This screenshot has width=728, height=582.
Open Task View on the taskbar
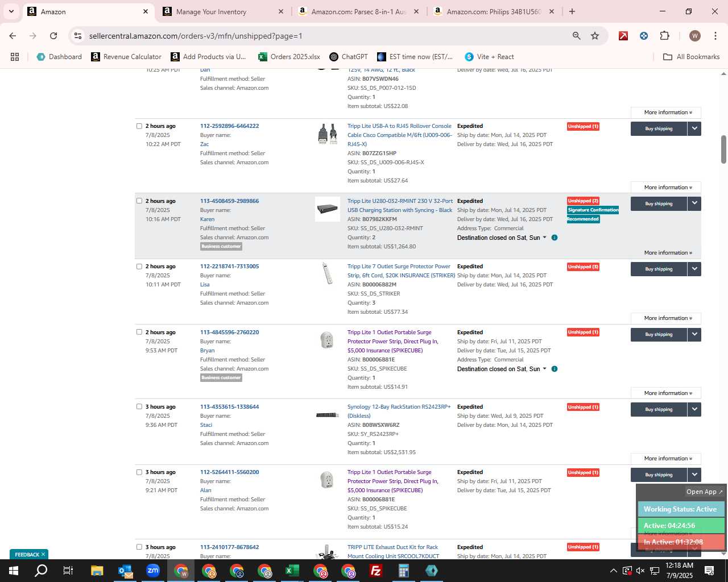pos(68,571)
